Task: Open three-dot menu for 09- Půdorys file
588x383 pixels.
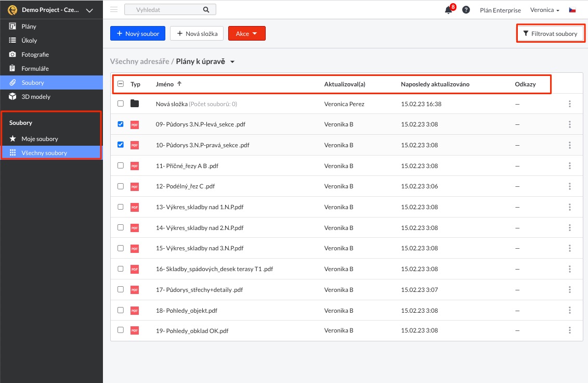Action: click(x=570, y=124)
